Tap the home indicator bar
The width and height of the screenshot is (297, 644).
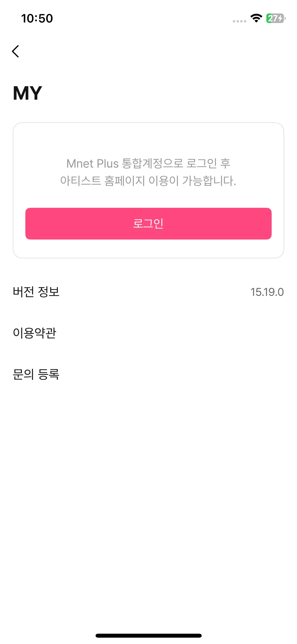pyautogui.click(x=148, y=636)
